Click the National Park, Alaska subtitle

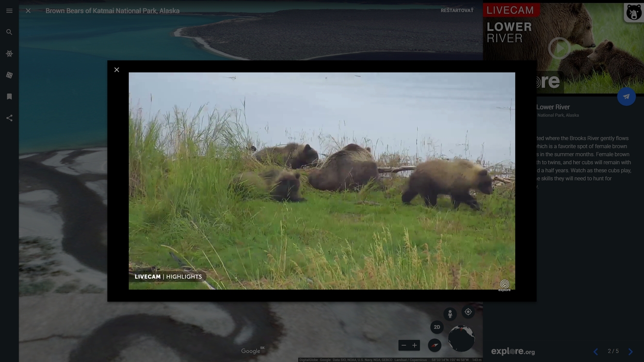pos(558,115)
